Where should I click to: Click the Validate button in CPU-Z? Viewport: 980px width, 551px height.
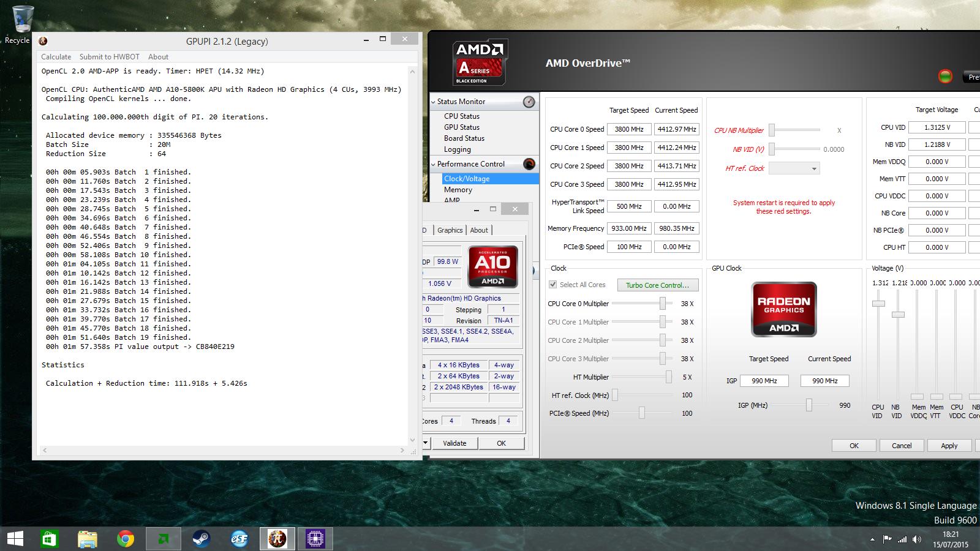[x=454, y=443]
